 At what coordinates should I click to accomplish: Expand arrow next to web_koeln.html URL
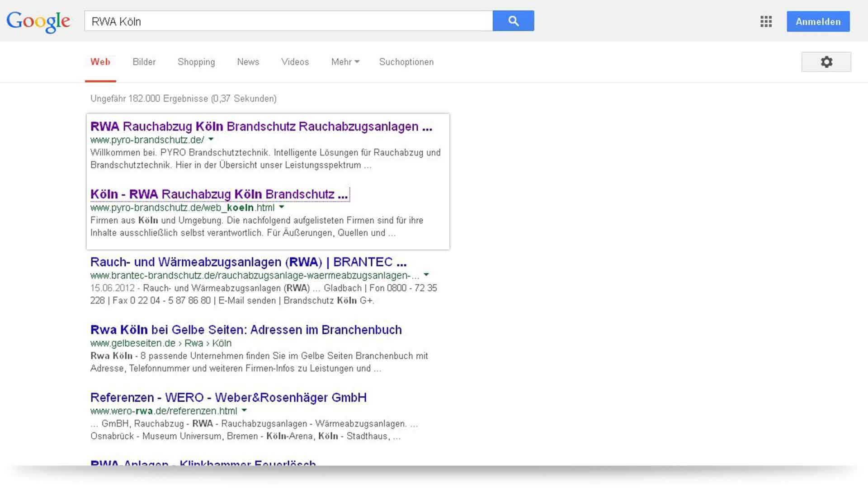pyautogui.click(x=282, y=207)
